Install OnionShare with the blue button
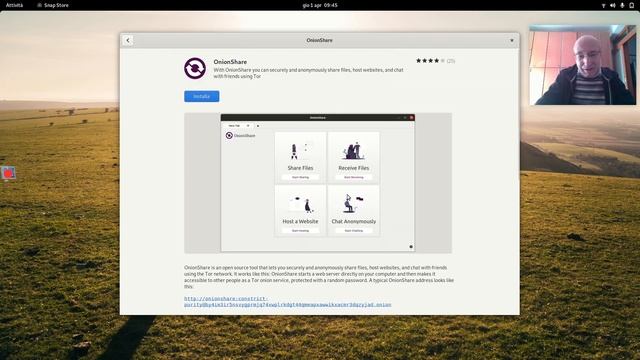 click(x=202, y=96)
